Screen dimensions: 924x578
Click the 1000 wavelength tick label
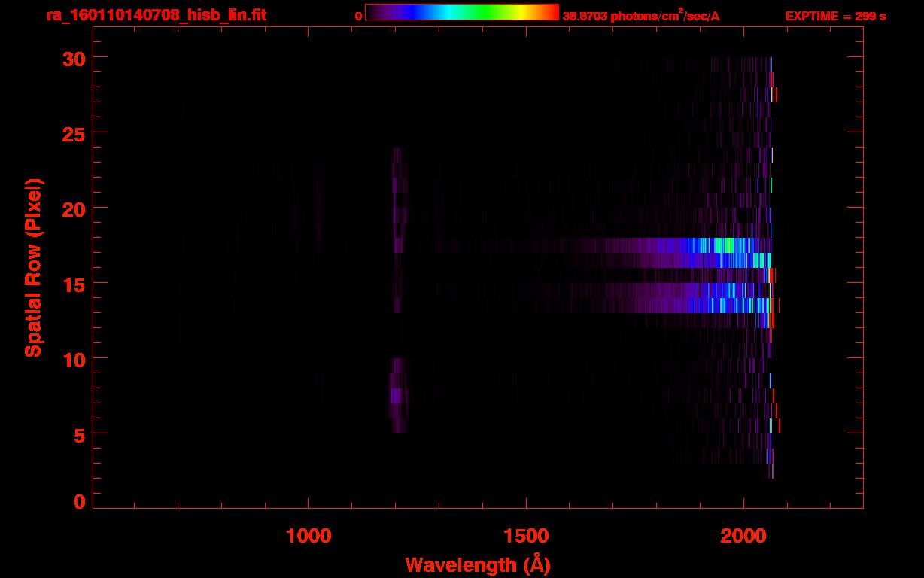click(309, 535)
